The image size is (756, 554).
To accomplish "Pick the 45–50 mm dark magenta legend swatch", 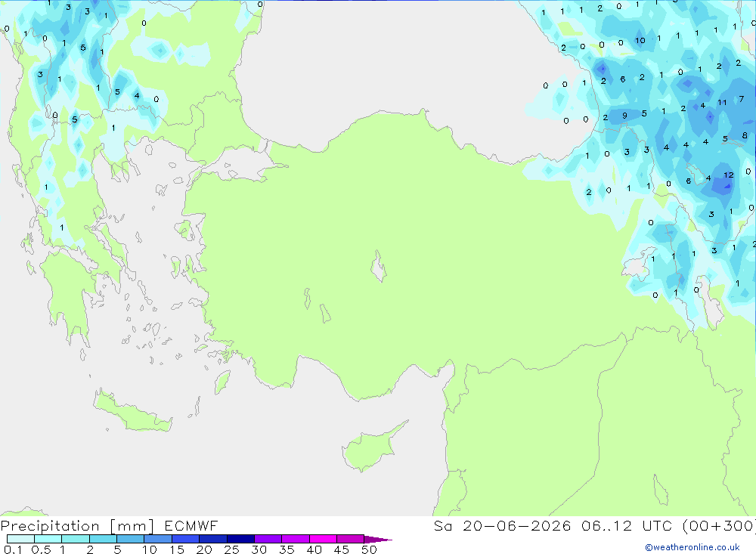I will tap(350, 539).
